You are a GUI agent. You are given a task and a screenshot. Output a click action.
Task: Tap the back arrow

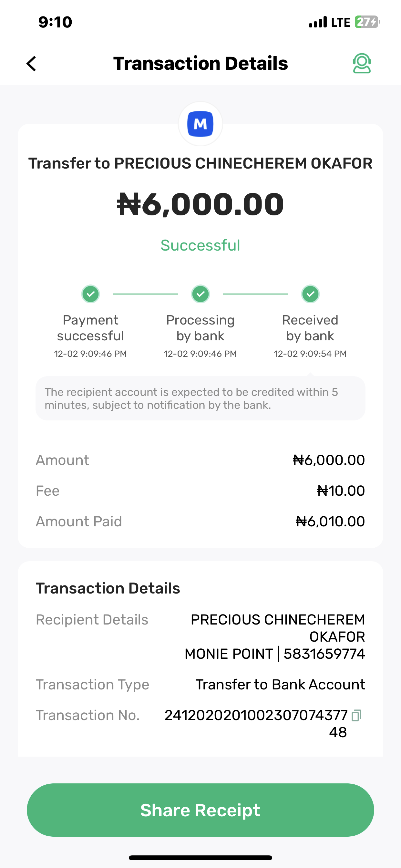tap(31, 63)
